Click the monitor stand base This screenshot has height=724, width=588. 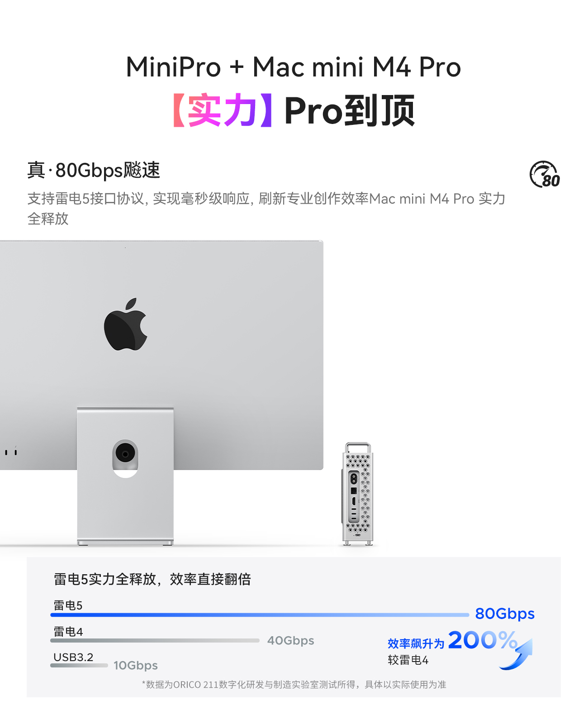125,542
